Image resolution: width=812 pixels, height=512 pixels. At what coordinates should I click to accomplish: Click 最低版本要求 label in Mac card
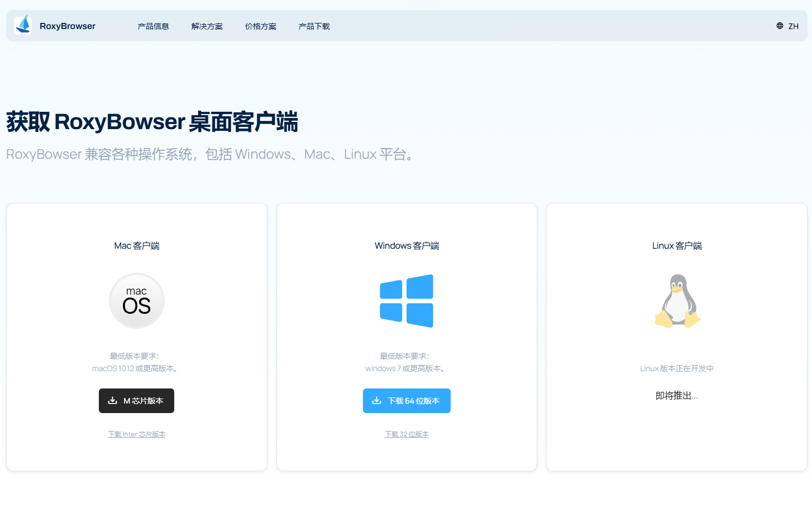[x=135, y=356]
